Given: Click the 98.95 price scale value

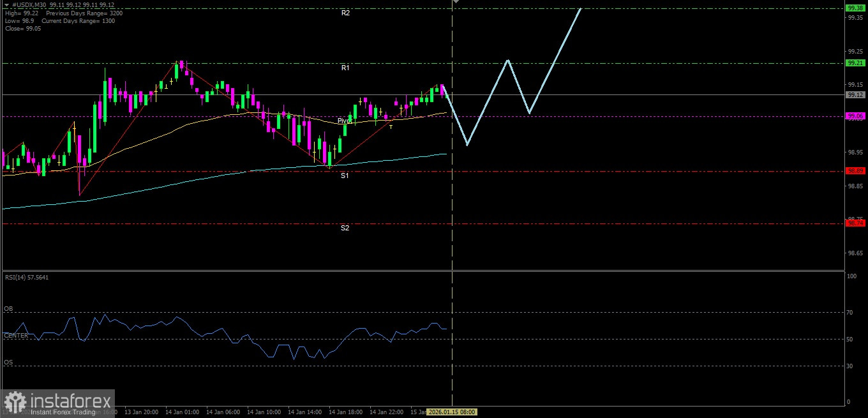Looking at the screenshot, I should pos(855,152).
